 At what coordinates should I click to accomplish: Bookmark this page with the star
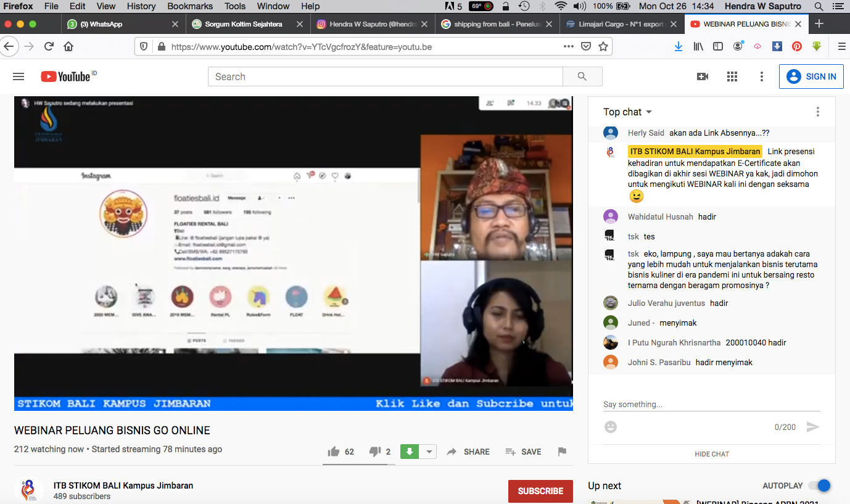point(603,46)
